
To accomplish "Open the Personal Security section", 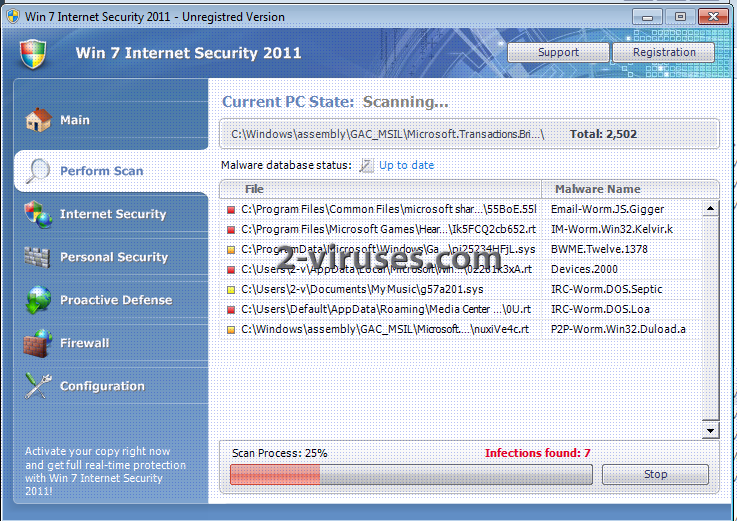I will pyautogui.click(x=112, y=257).
